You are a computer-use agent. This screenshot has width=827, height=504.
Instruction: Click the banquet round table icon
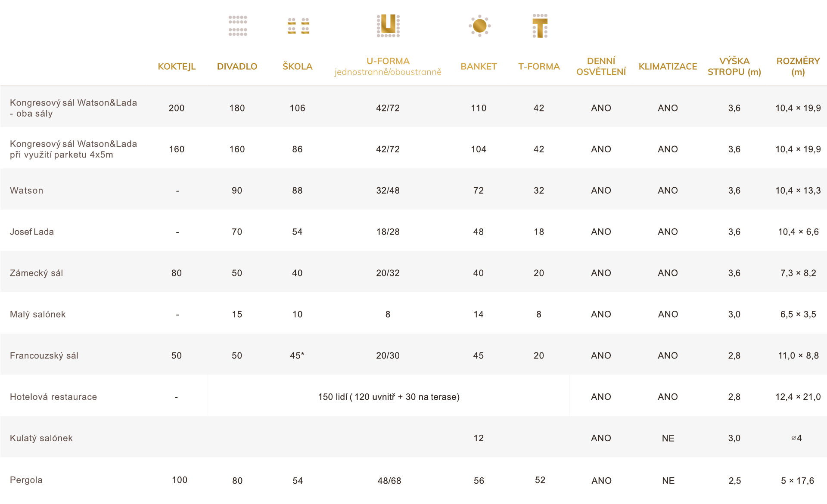click(x=479, y=26)
